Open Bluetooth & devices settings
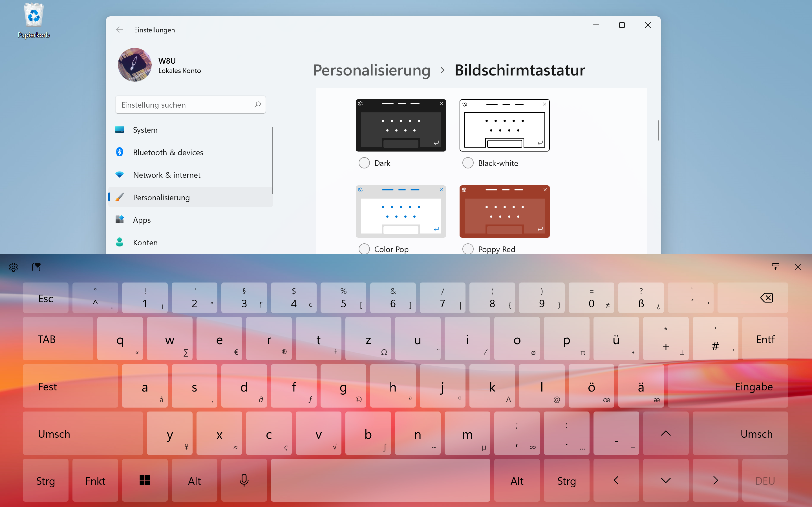This screenshot has height=507, width=812. 168,152
